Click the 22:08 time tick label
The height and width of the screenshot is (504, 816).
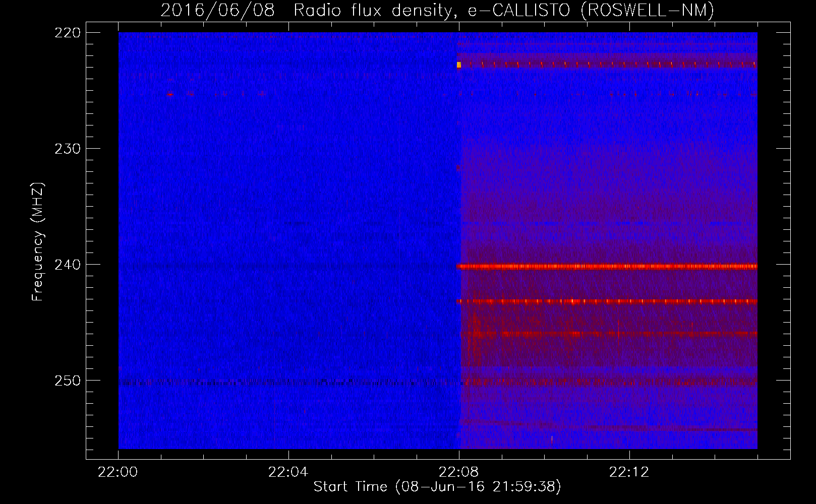pos(459,472)
